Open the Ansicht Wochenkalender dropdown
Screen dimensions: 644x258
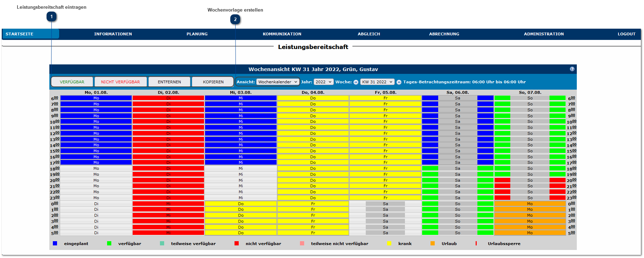(278, 82)
